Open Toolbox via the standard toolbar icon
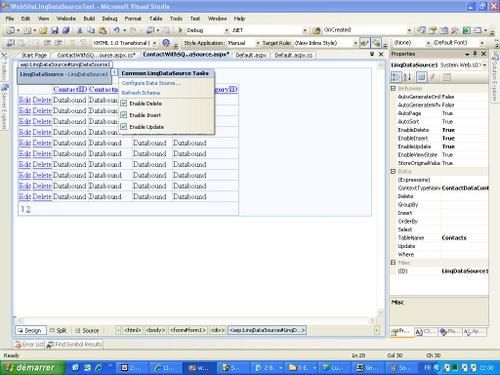 455,30
